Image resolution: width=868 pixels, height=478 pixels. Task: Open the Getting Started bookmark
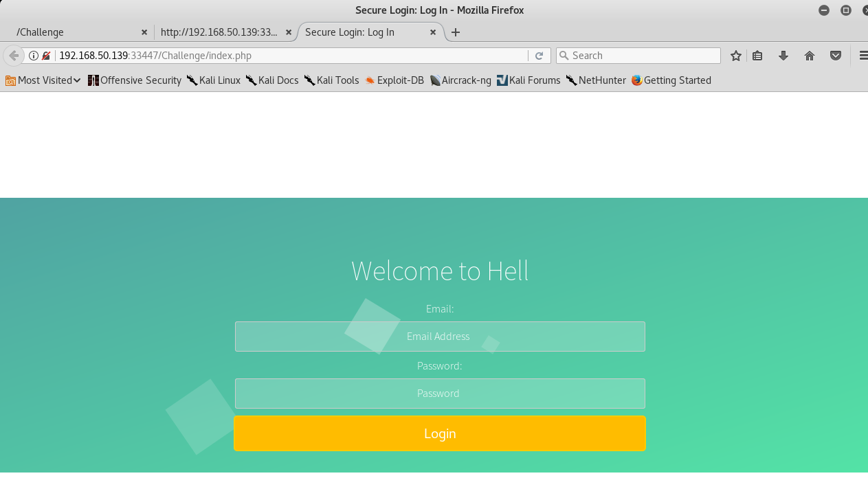coord(671,80)
